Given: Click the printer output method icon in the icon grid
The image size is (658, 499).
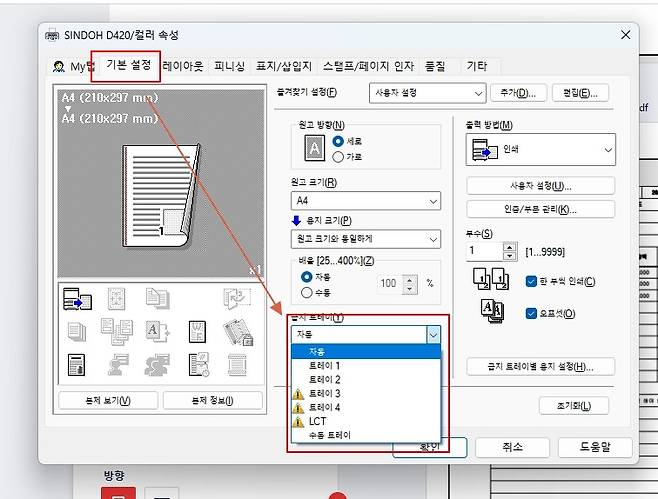Looking at the screenshot, I should [77, 299].
